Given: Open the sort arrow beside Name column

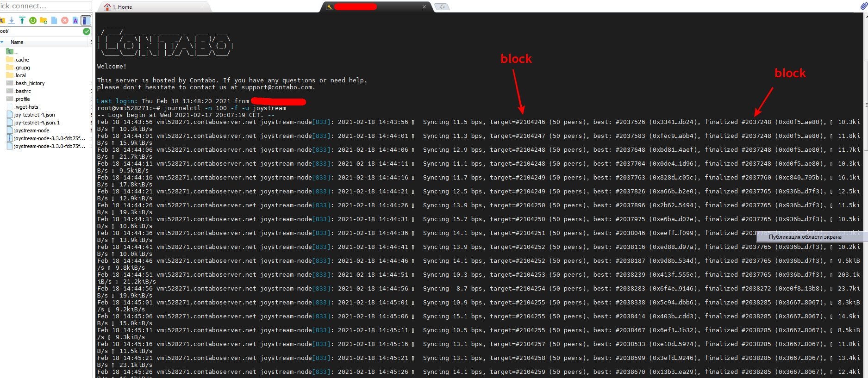Looking at the screenshot, I should coord(2,42).
